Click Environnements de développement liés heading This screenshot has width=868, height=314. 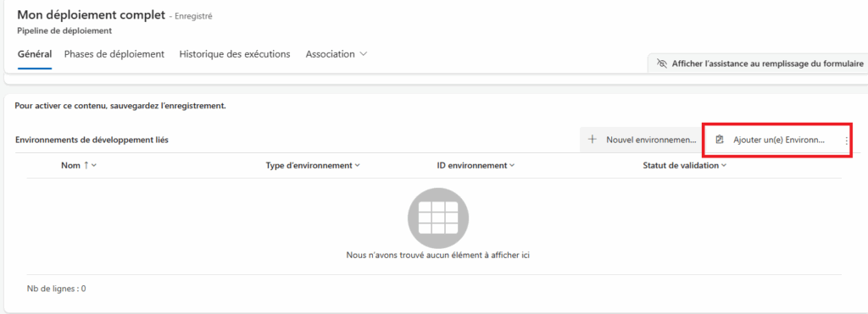(92, 140)
